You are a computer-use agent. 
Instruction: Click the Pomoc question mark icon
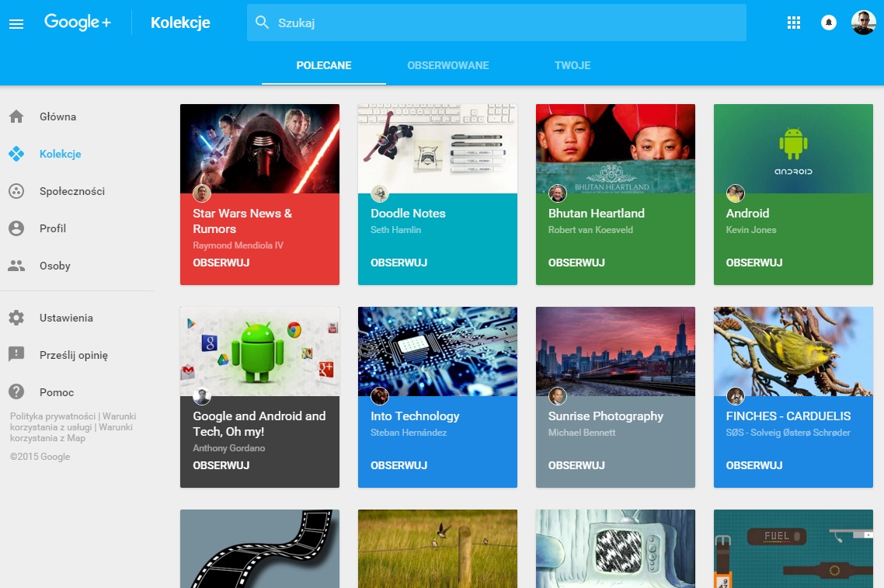16,391
